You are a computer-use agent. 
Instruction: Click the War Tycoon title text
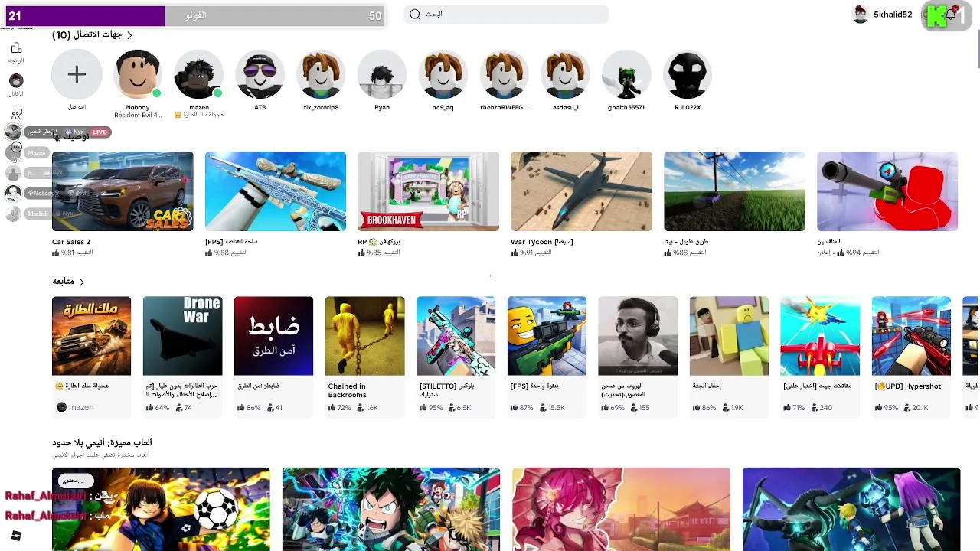[542, 242]
